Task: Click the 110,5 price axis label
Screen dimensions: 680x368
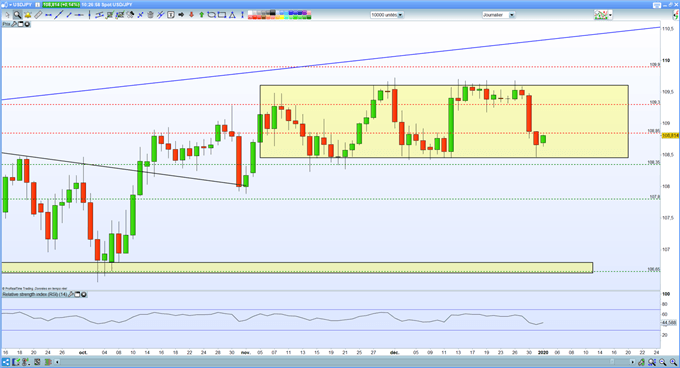Action: click(667, 29)
